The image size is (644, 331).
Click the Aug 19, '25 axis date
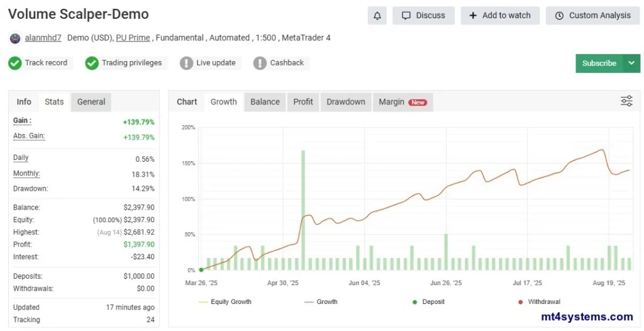[609, 283]
